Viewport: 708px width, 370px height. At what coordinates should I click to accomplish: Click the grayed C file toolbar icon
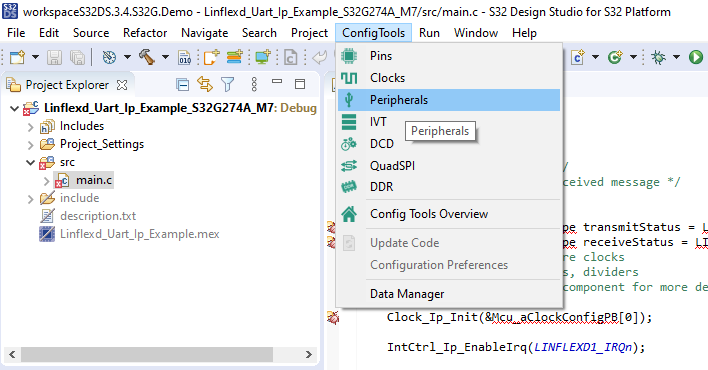click(290, 57)
